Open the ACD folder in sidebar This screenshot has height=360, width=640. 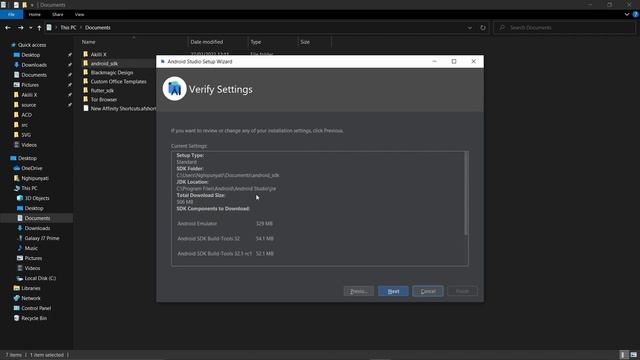pyautogui.click(x=27, y=115)
